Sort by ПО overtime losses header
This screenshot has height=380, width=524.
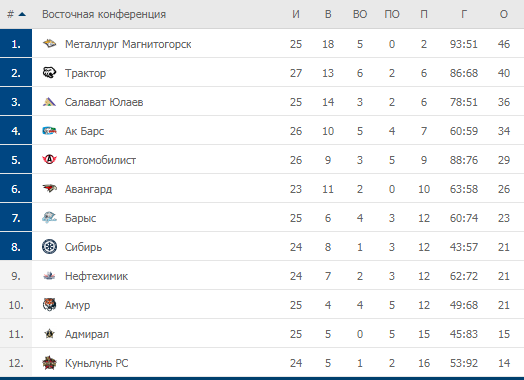pyautogui.click(x=392, y=14)
